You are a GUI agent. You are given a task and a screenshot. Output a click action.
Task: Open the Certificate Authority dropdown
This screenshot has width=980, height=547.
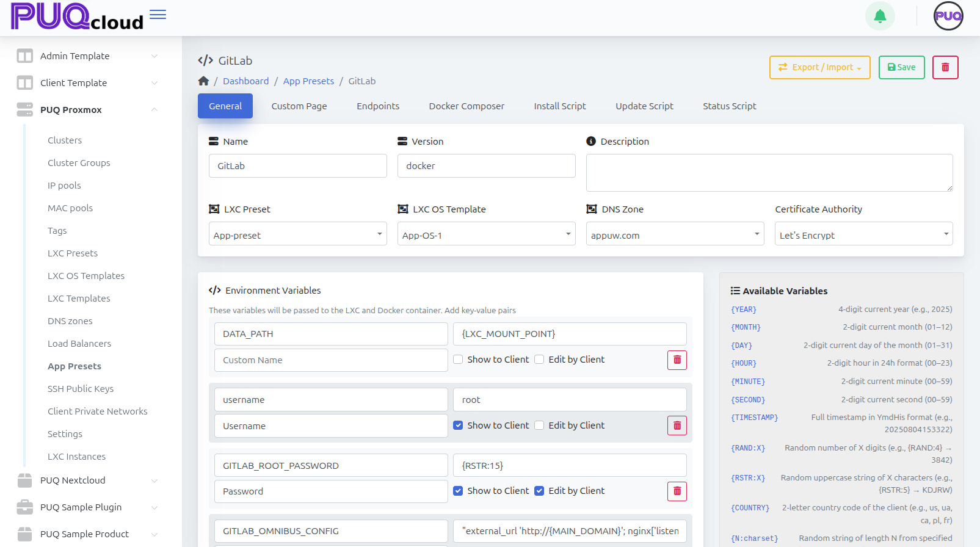coord(863,235)
